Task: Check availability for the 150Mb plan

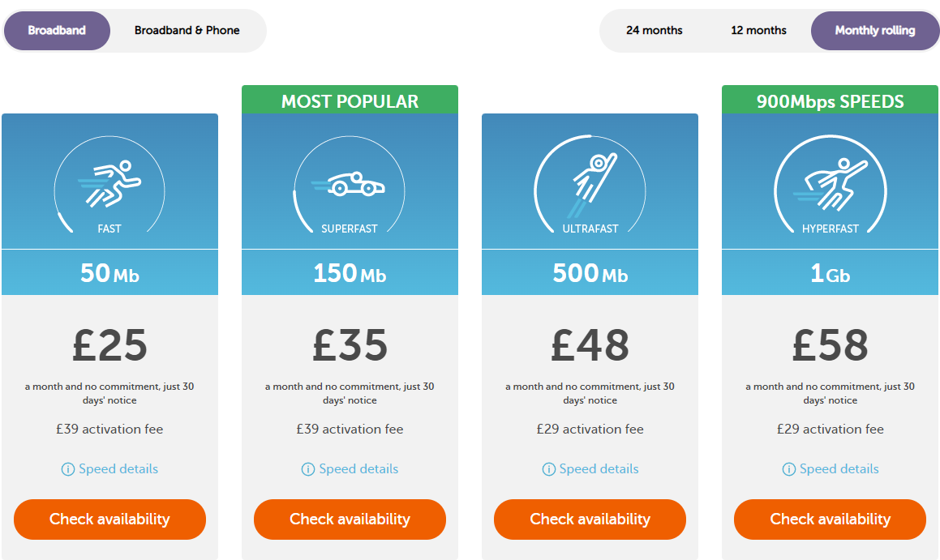Action: [x=350, y=519]
